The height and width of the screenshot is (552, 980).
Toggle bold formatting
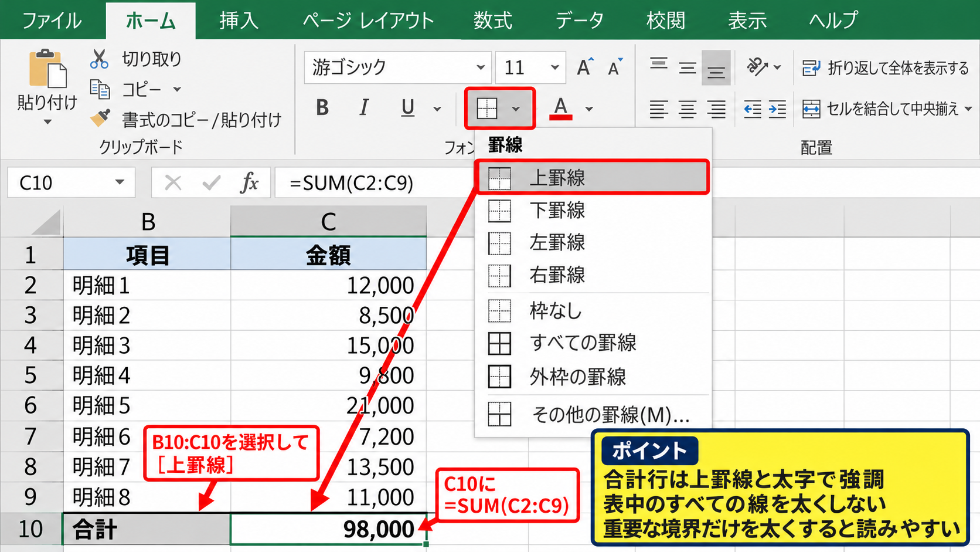click(322, 108)
